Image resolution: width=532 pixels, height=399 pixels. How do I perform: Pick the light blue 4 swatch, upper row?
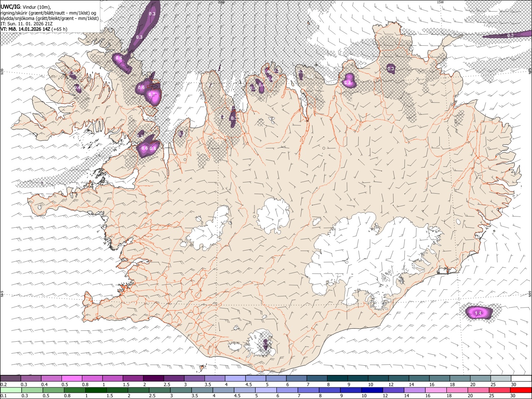tap(234, 379)
